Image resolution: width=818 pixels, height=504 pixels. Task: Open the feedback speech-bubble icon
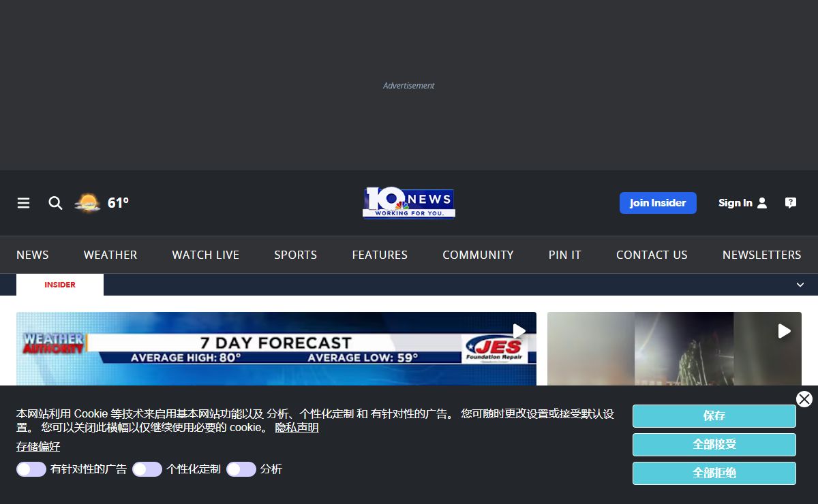point(791,203)
